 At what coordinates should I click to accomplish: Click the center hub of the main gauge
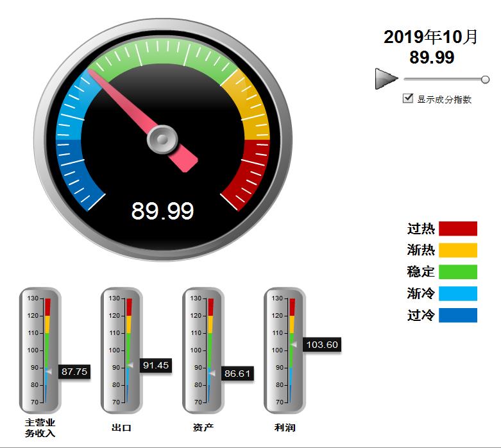(162, 138)
